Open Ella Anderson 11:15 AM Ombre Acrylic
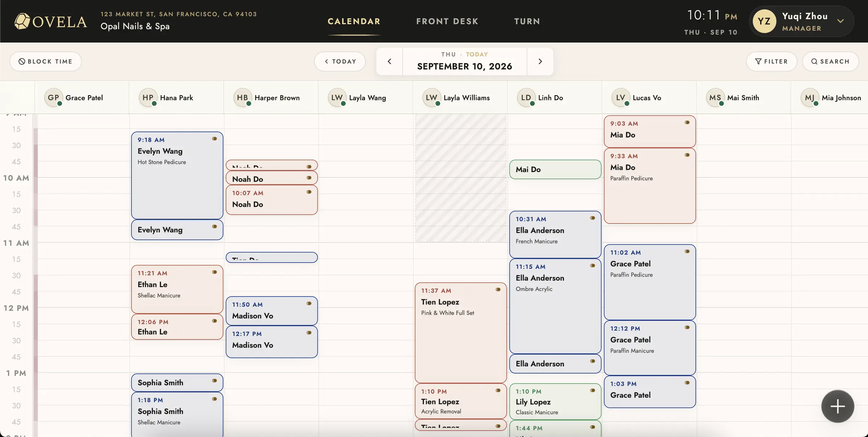Viewport: 868px width, 437px height. 555,306
